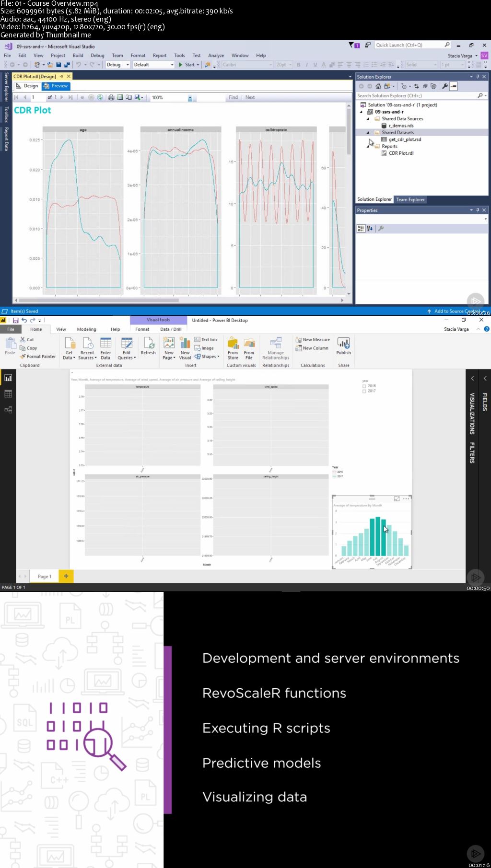The width and height of the screenshot is (491, 868).
Task: Open the Analyze menu in Visual Studio
Action: (x=216, y=56)
